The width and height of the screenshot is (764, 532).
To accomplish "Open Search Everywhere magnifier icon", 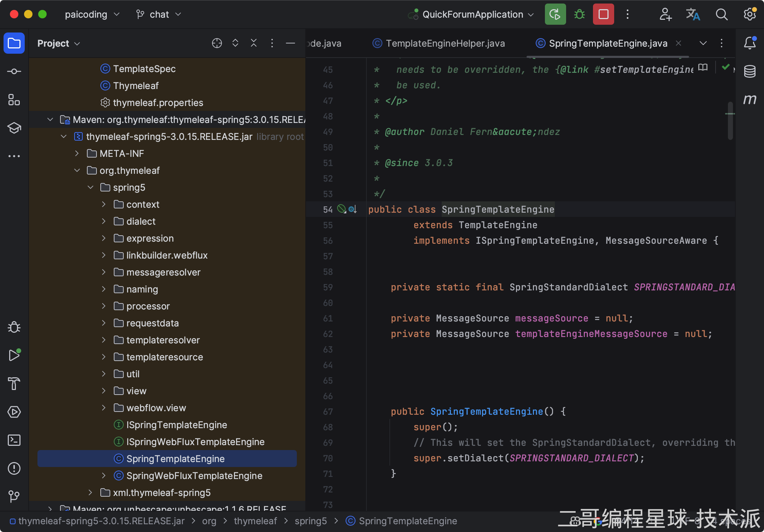I will point(721,14).
